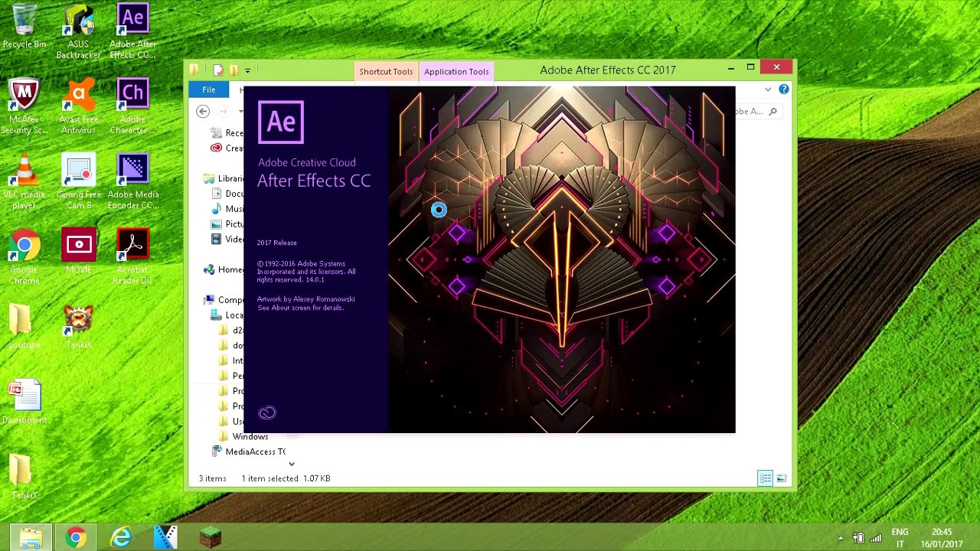Select Music library in navigation pane
The height and width of the screenshot is (551, 980).
click(x=227, y=209)
